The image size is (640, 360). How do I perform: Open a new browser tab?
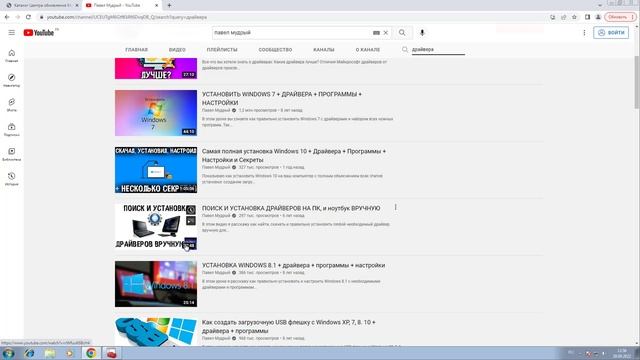[169, 5]
